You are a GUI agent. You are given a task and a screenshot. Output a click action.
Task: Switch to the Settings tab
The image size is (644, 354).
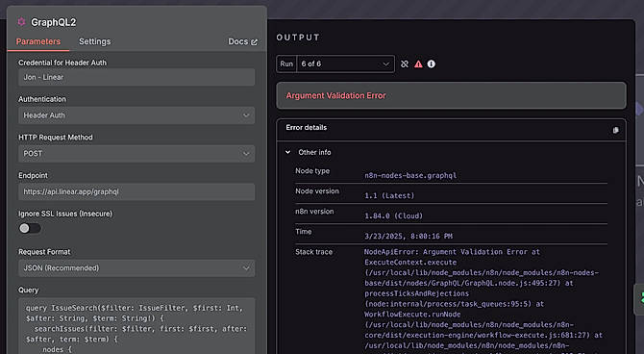[94, 41]
